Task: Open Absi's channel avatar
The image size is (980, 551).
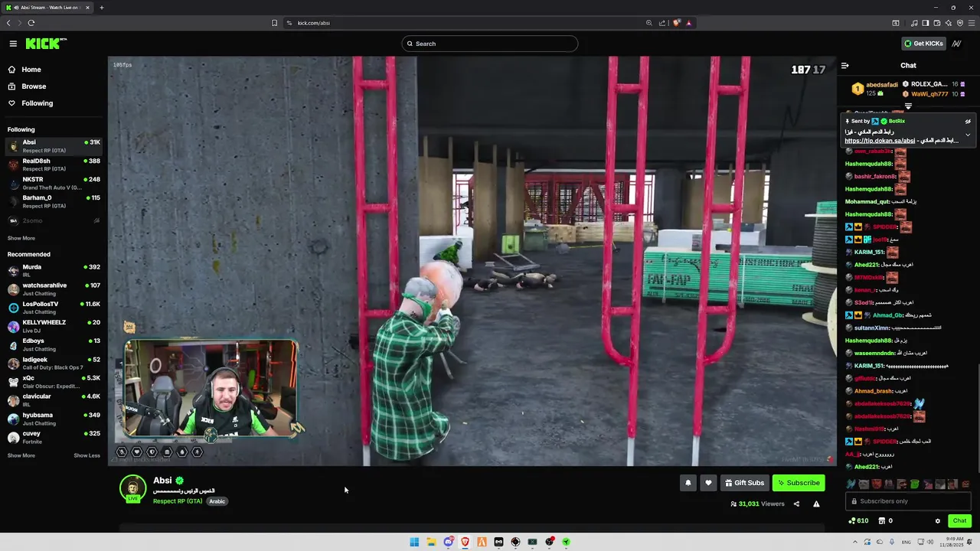Action: (132, 488)
